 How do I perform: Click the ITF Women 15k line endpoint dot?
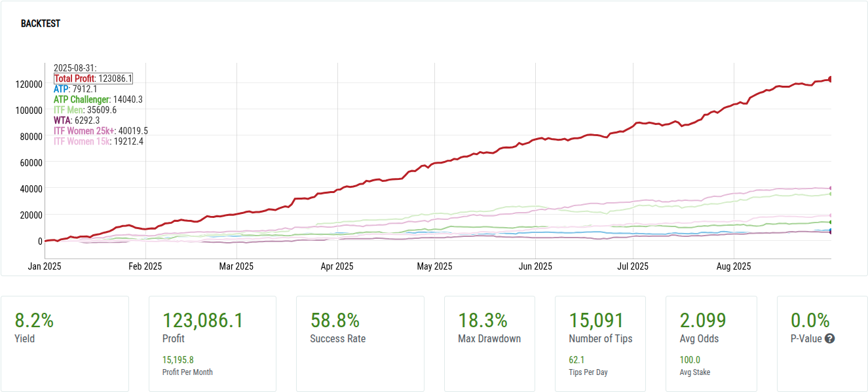tap(831, 215)
